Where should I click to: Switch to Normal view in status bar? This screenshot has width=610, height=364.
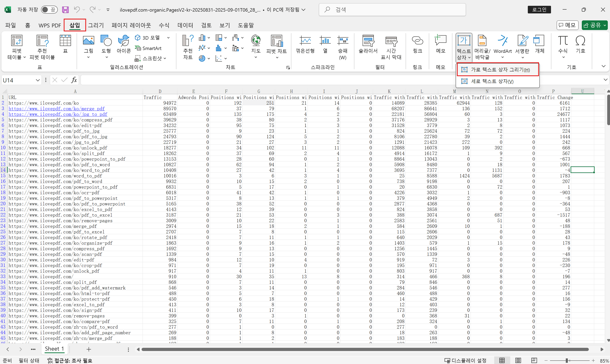coord(502,360)
